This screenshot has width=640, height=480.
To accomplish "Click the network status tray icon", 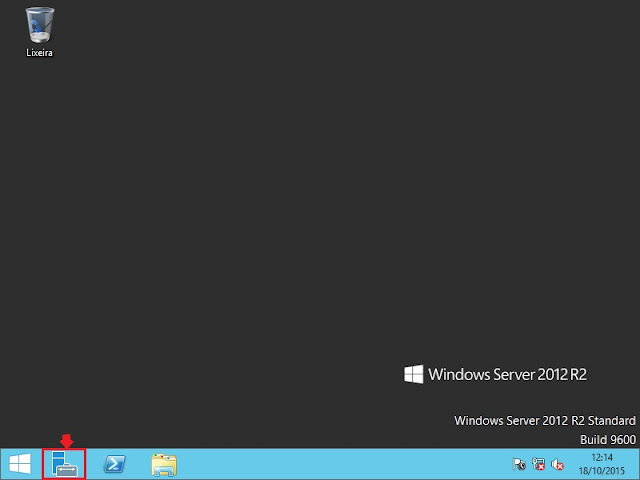I will (538, 464).
